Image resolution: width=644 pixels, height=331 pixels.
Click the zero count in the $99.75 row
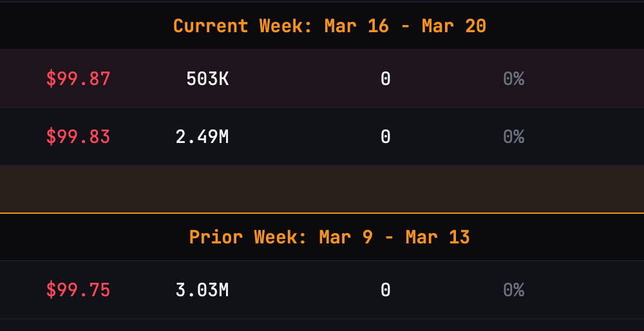385,290
